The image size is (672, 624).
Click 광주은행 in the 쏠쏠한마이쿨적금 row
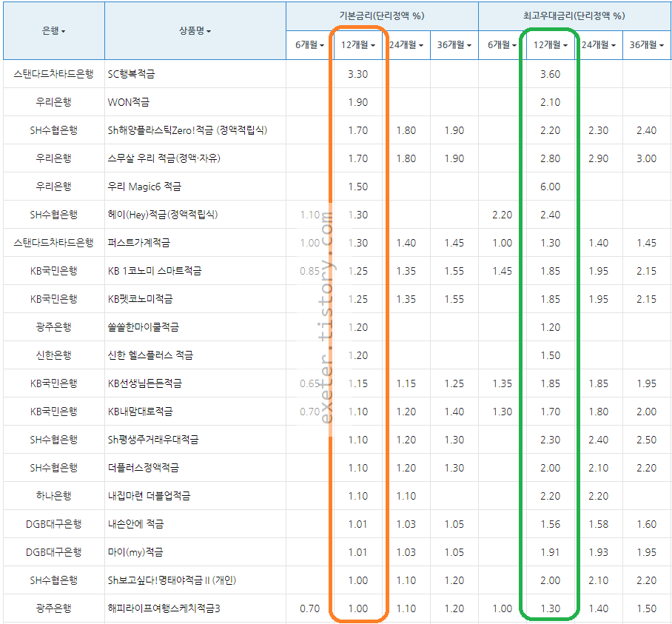(x=53, y=327)
